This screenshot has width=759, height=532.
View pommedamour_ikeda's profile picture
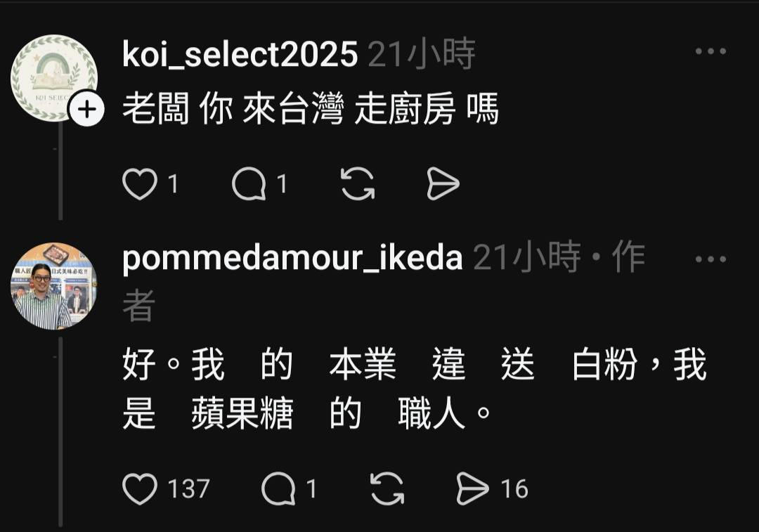54,285
